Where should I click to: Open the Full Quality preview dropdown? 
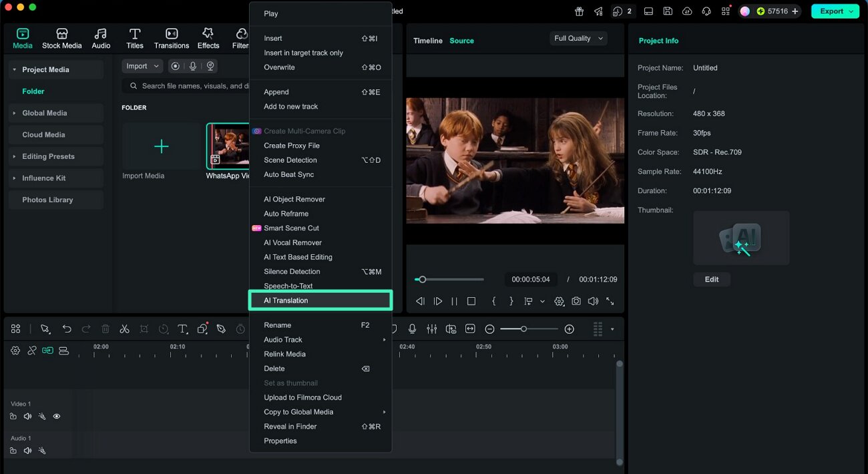pos(578,38)
